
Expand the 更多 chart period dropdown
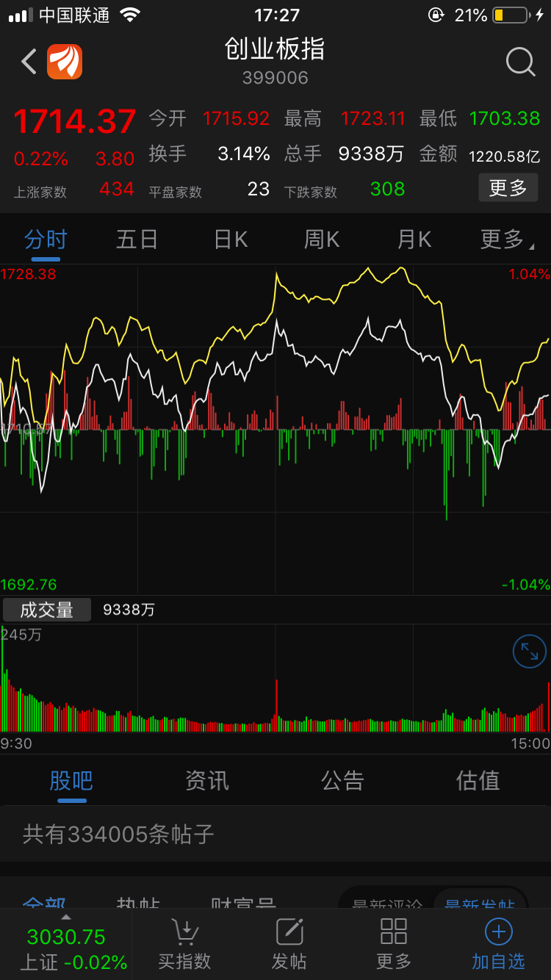point(506,239)
